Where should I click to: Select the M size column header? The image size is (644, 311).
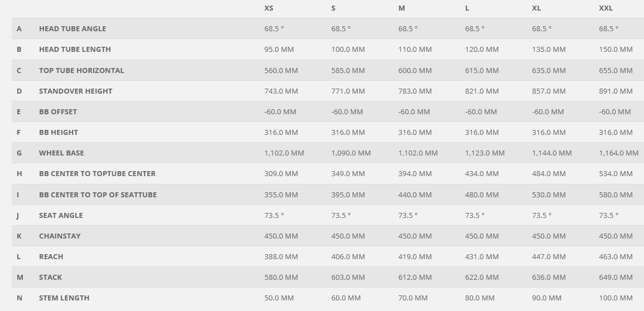tap(402, 8)
